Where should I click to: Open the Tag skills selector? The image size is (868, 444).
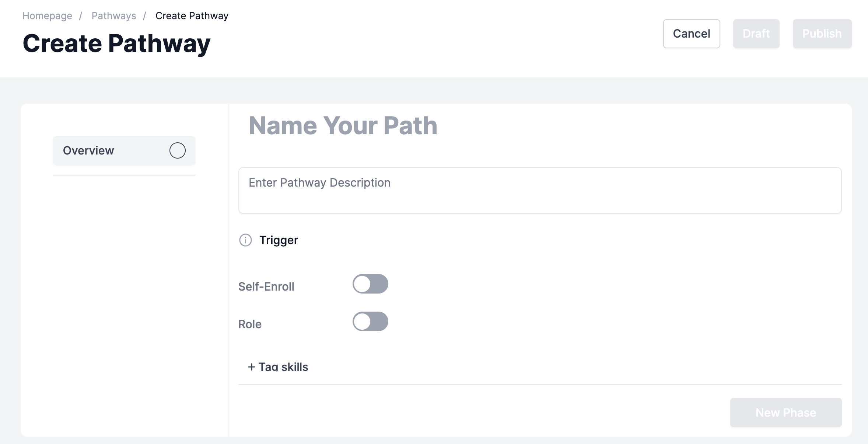279,367
